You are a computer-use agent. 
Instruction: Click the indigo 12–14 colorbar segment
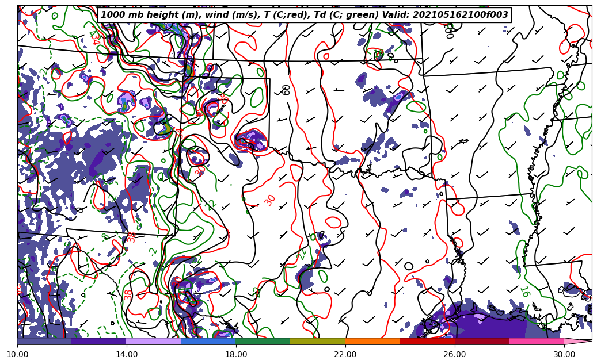(x=99, y=341)
